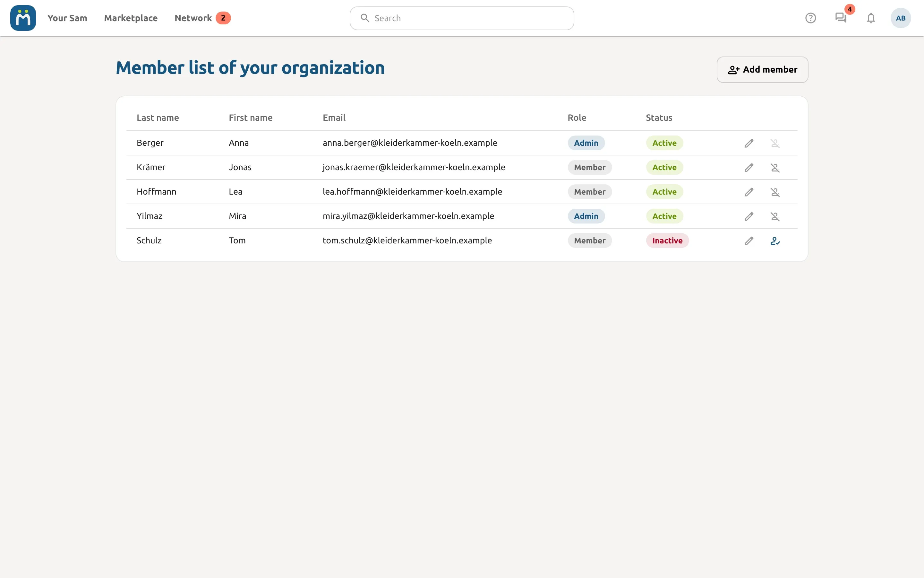Select email anna.berger@kleiderkammer-koeln.example

(x=410, y=143)
